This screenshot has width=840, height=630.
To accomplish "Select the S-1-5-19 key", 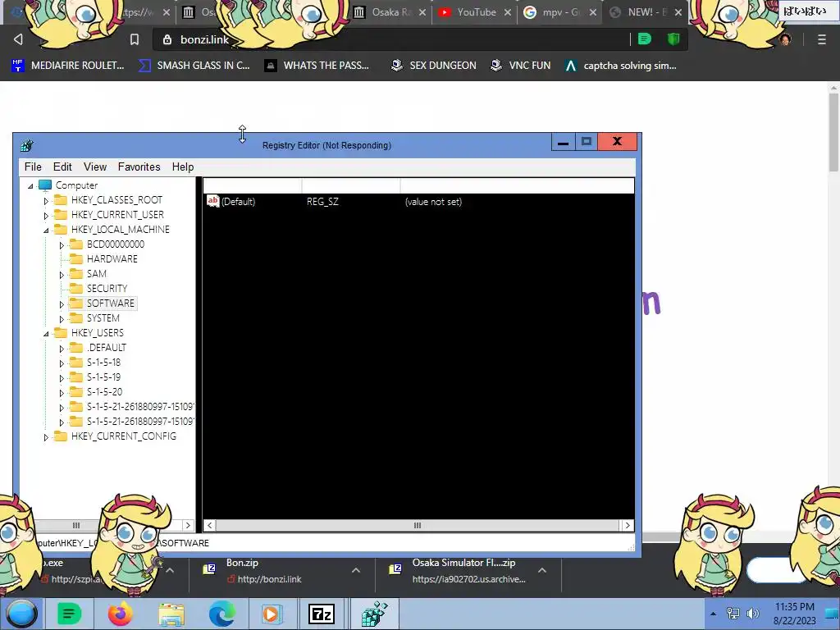I will click(104, 377).
